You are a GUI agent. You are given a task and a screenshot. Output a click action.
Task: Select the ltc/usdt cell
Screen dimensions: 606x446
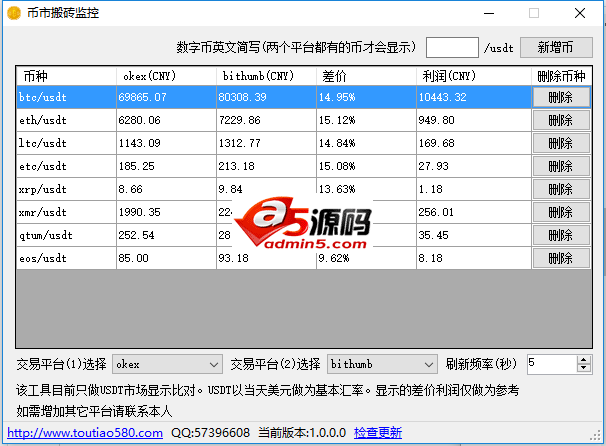66,143
